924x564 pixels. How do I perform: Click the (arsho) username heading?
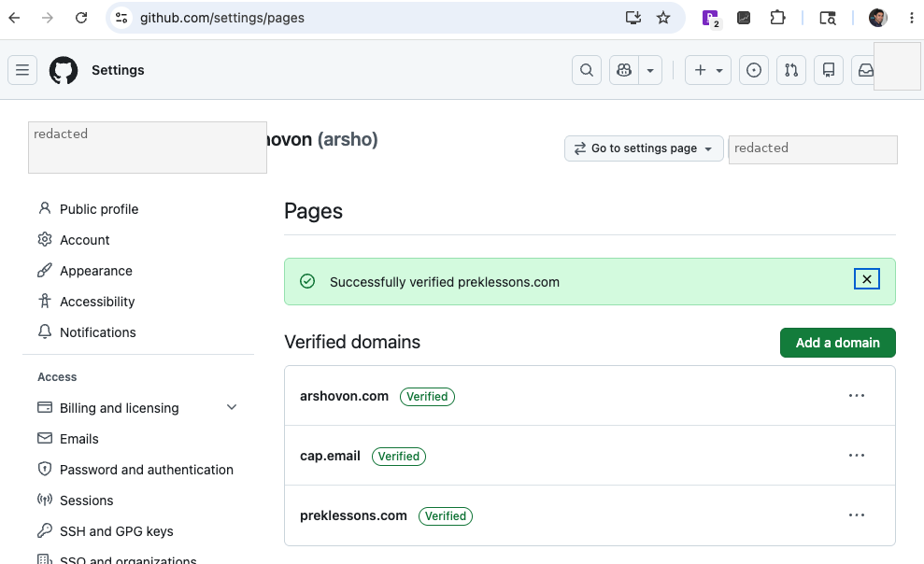pyautogui.click(x=348, y=139)
